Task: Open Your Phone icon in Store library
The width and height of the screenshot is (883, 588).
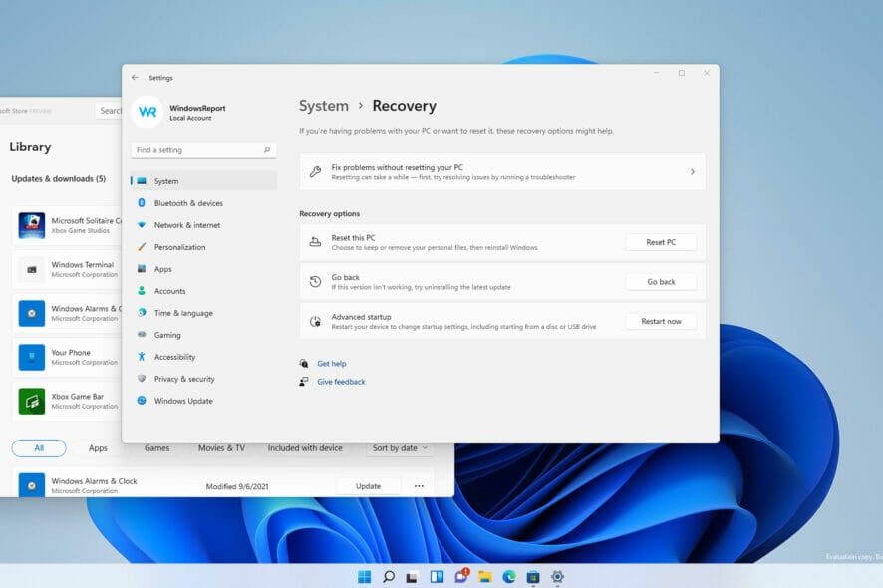Action: tap(32, 357)
